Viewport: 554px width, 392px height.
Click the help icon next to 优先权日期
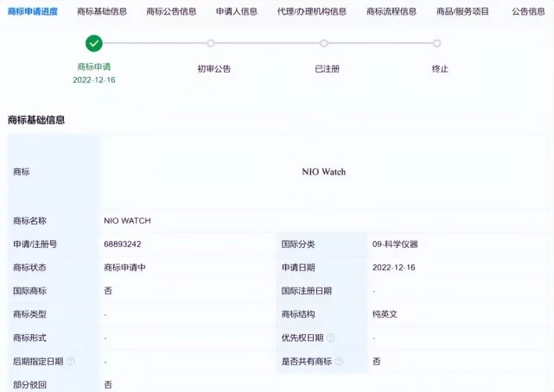coord(331,338)
